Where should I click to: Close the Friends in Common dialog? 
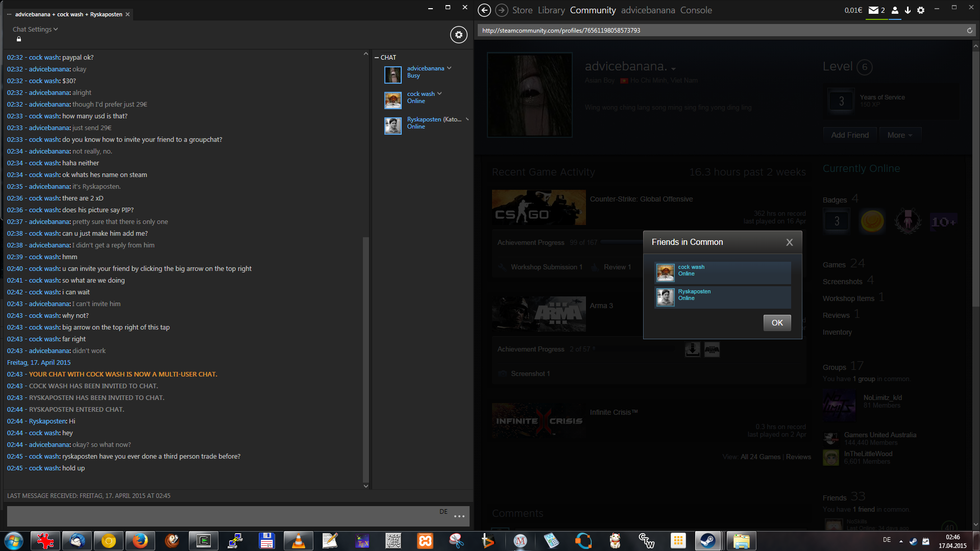(x=789, y=242)
